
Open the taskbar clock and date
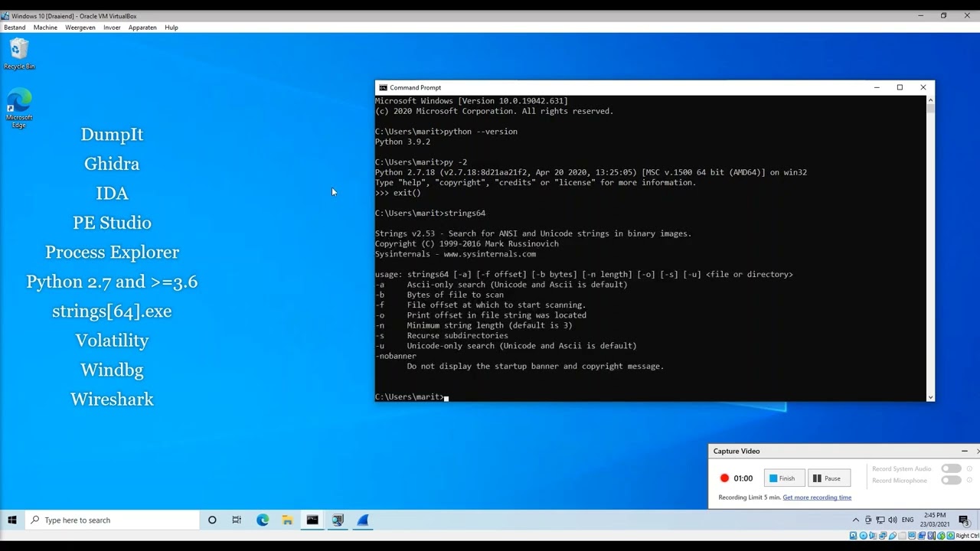[935, 520]
